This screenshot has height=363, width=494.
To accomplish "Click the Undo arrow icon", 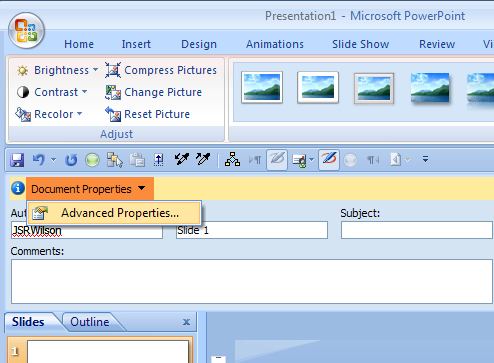I will click(x=39, y=160).
